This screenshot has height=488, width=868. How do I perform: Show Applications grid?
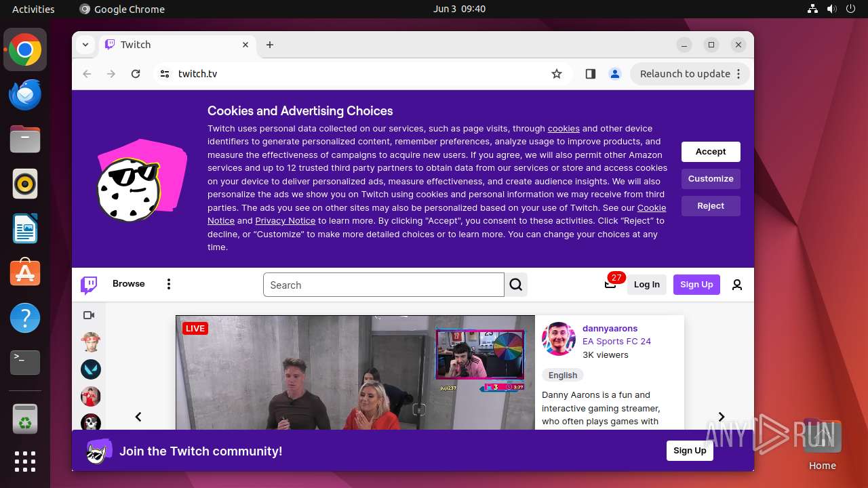click(25, 462)
